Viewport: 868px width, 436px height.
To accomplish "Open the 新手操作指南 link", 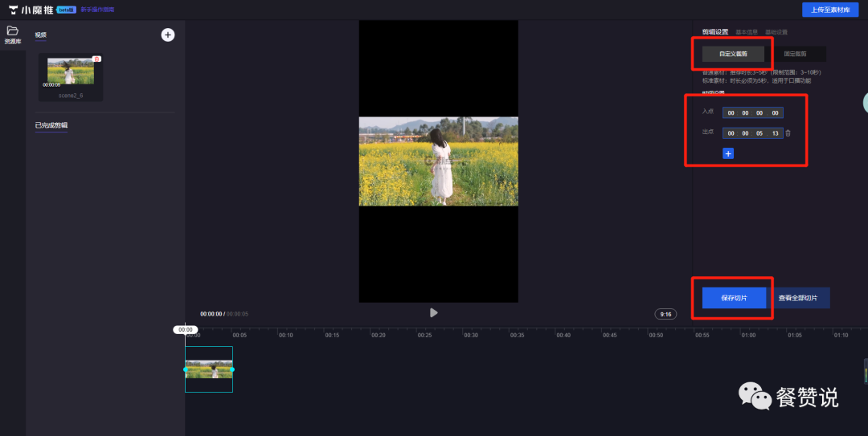I will pos(97,10).
